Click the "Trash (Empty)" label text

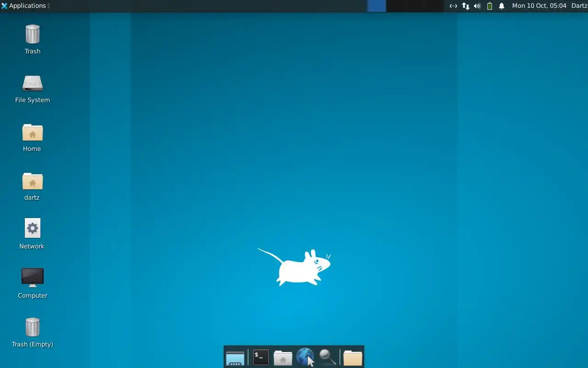(33, 344)
